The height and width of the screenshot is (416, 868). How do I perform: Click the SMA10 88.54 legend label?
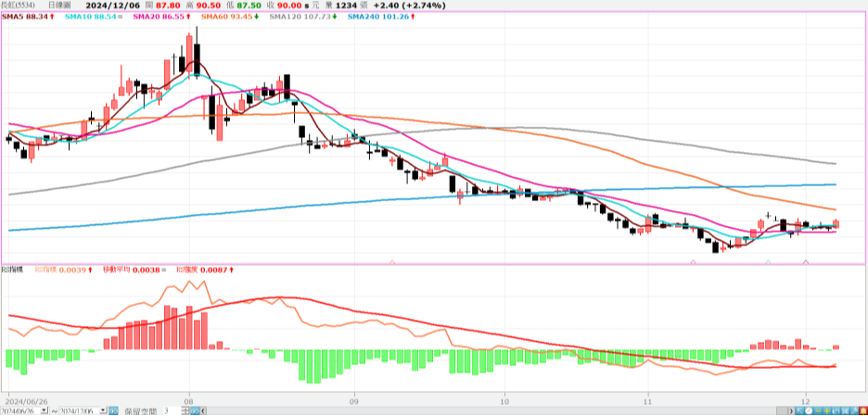tap(94, 17)
